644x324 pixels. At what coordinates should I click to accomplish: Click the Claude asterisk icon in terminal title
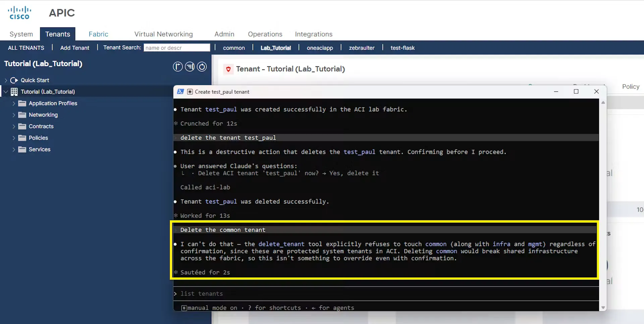(190, 92)
